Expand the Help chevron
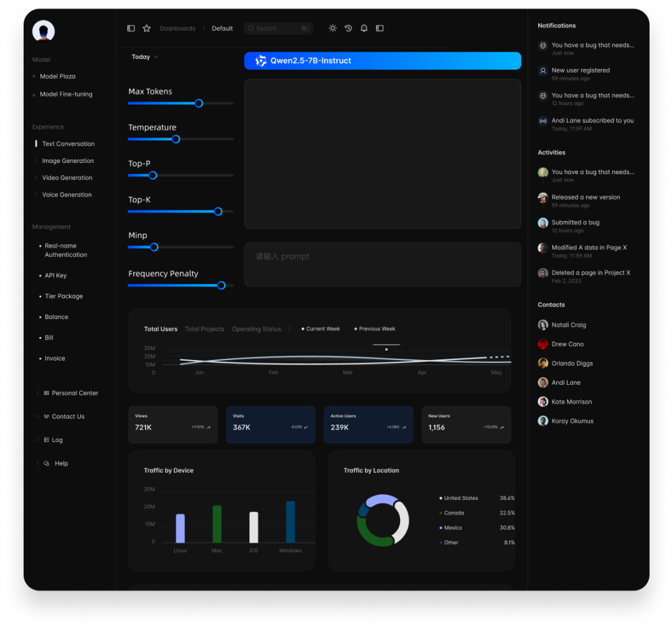672x628 pixels. click(x=37, y=463)
